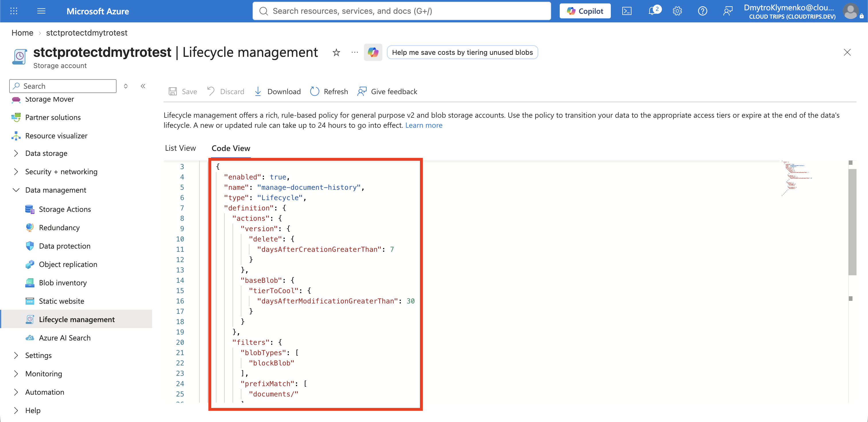Click the "manage-document-history" name value

(309, 187)
